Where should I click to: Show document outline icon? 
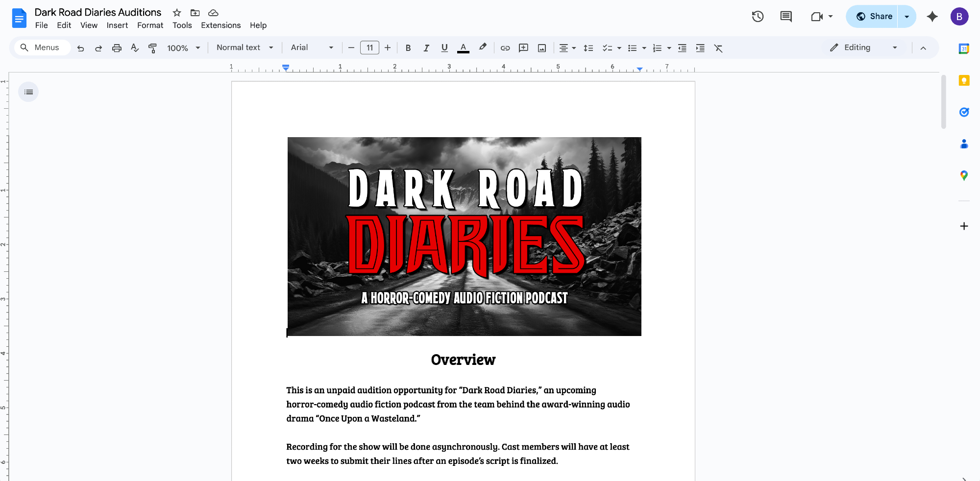pos(28,92)
